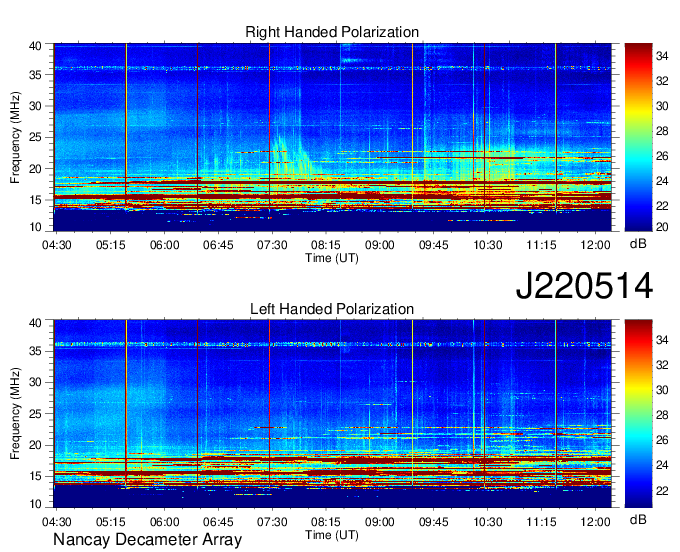Click the 34 dB value on Left Handed colorbar
Viewport: 680px width, 552px height.
click(662, 340)
